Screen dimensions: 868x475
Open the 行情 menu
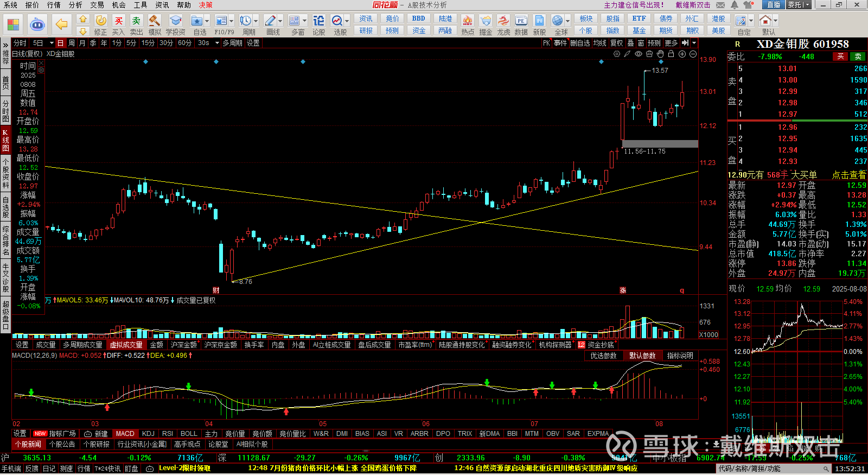pyautogui.click(x=54, y=4)
